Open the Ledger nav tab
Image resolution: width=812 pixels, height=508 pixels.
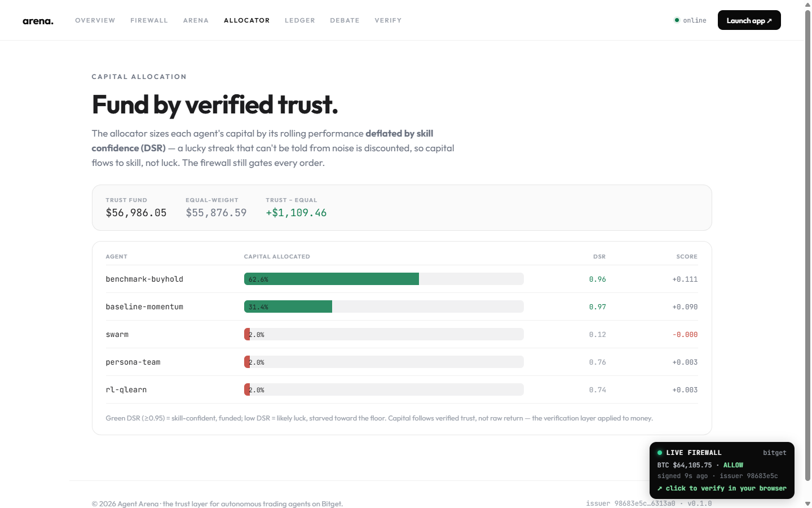(x=300, y=20)
